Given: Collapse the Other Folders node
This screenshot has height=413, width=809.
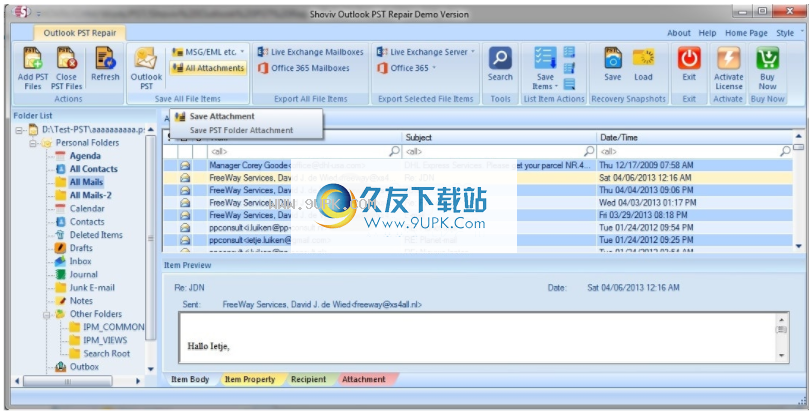Looking at the screenshot, I should tap(46, 314).
